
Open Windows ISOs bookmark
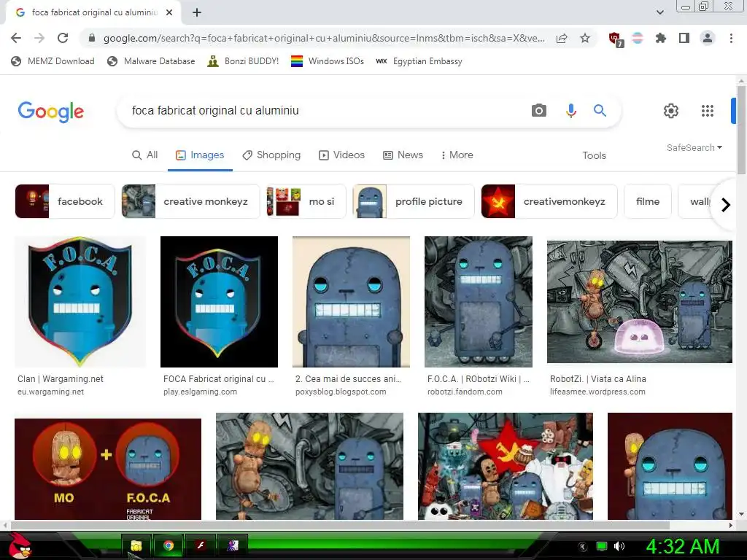coord(328,61)
